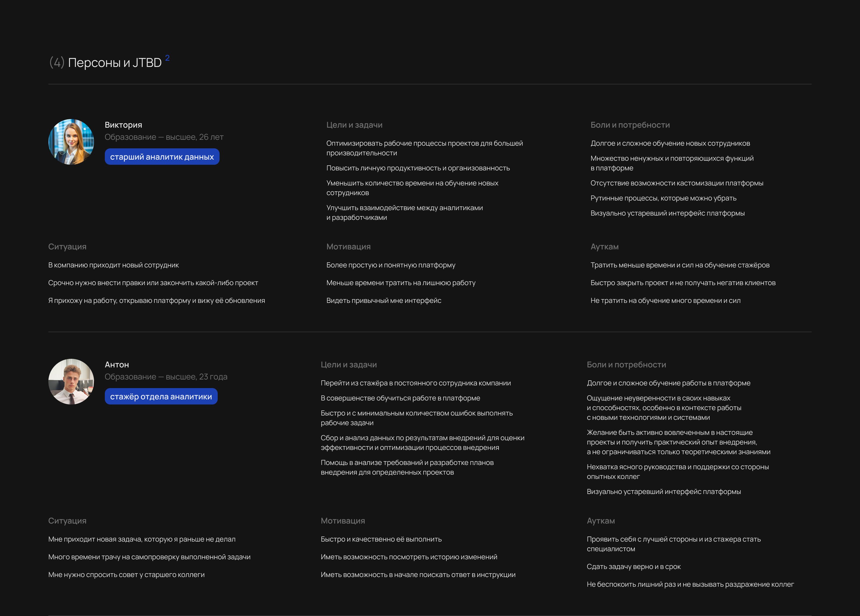Click 'Видеть привычный мне интерфейс' line
Image resolution: width=860 pixels, height=616 pixels.
pos(383,300)
